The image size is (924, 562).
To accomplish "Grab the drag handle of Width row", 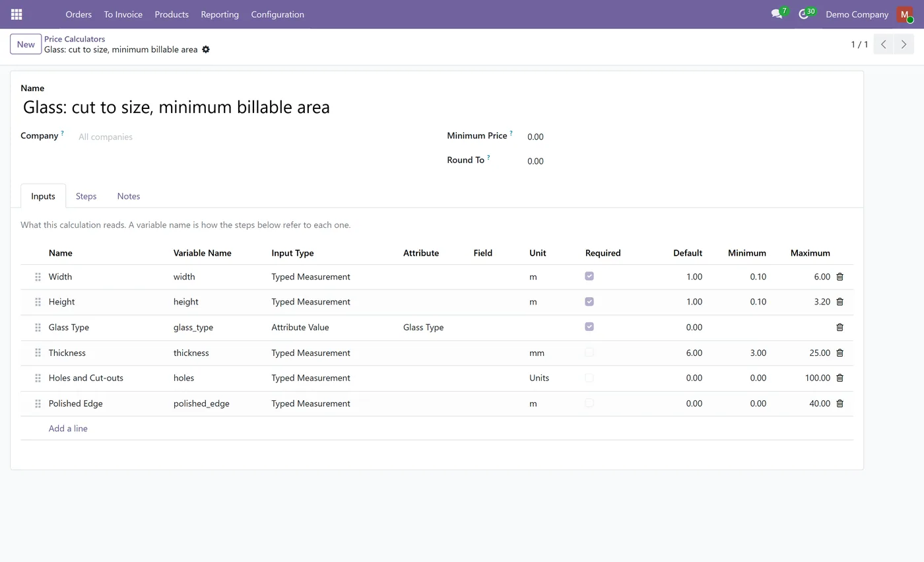I will click(38, 277).
